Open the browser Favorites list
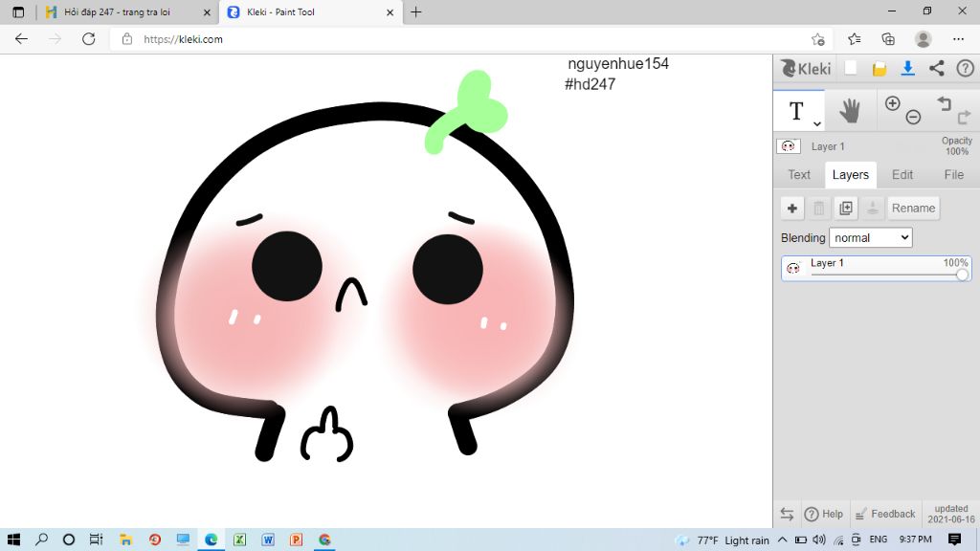 click(x=855, y=39)
